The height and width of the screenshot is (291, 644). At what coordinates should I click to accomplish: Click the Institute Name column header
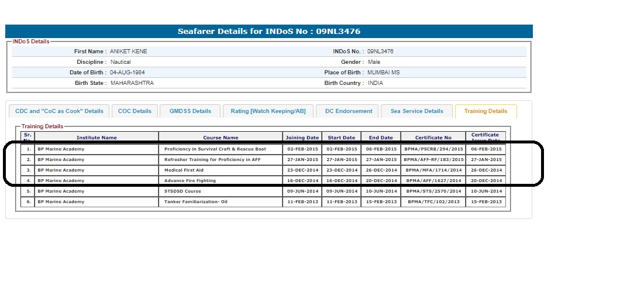(97, 138)
